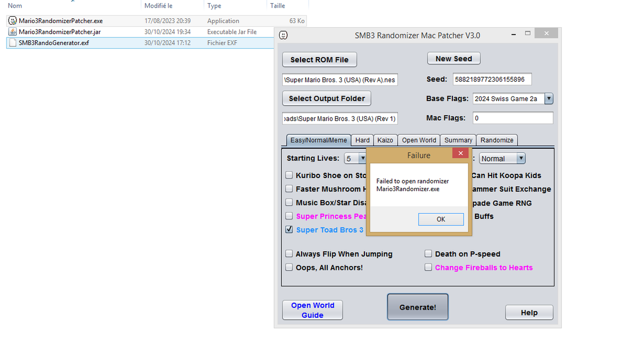Open the Base Flags dropdown
Screen dimensions: 644x344
[548, 99]
